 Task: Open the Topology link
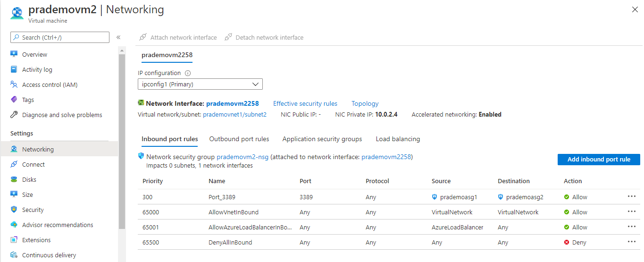365,103
